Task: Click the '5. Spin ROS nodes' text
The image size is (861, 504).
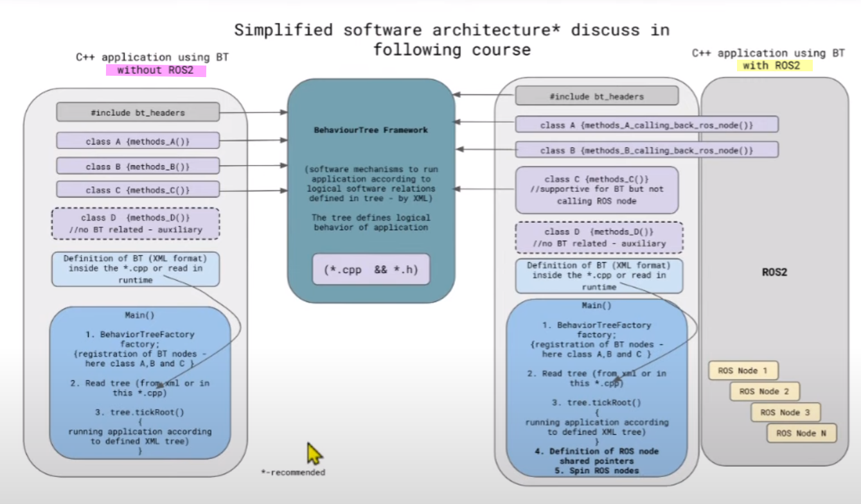Action: click(596, 471)
